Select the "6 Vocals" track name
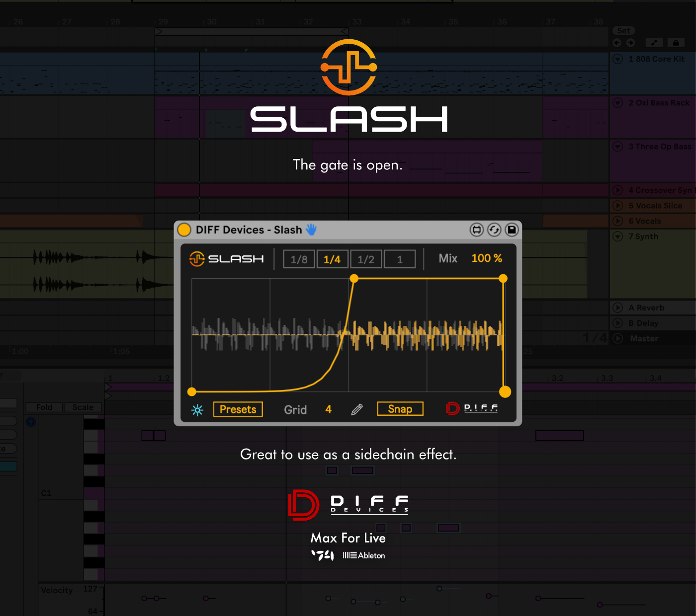696x616 pixels. pyautogui.click(x=645, y=221)
